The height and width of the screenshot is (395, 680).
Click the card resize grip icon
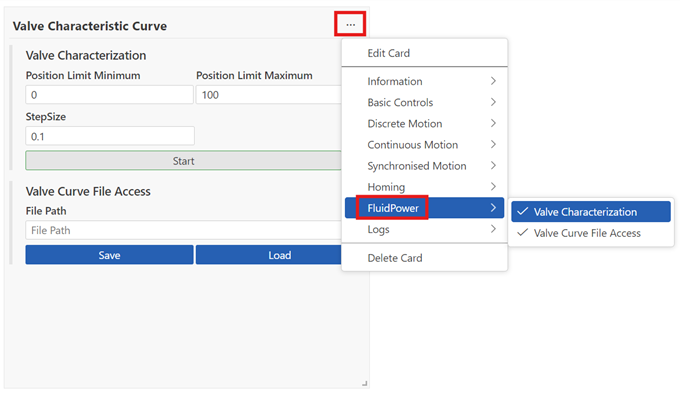365,384
